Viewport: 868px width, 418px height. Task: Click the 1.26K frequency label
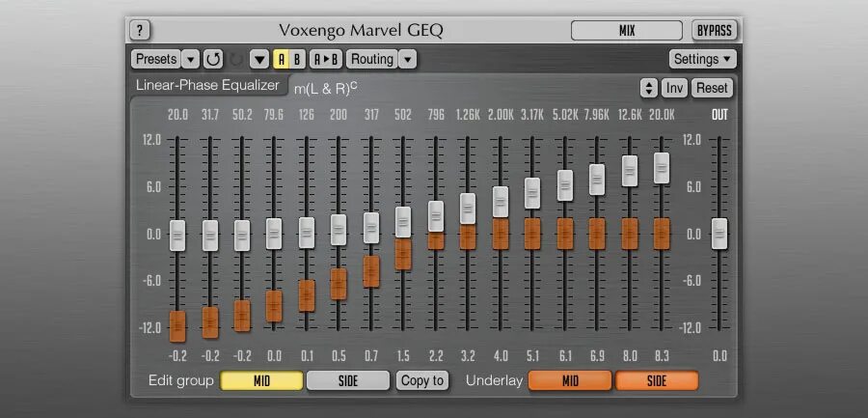(x=468, y=115)
